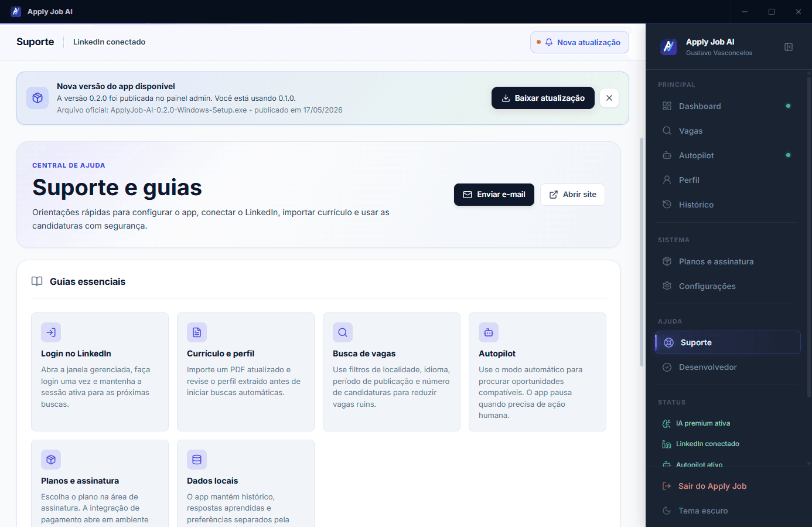Click the Apply Job AI sidebar logo
Viewport: 812px width, 527px height.
coord(668,47)
